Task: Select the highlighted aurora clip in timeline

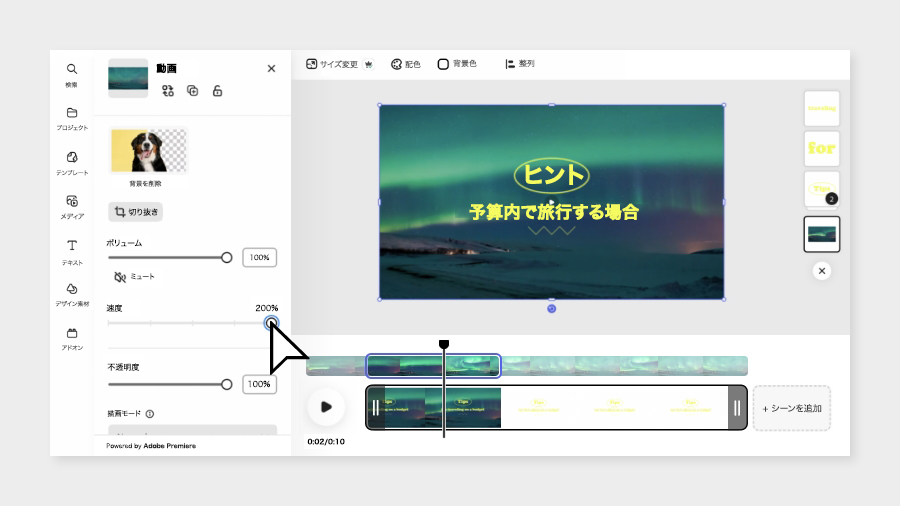Action: 433,366
